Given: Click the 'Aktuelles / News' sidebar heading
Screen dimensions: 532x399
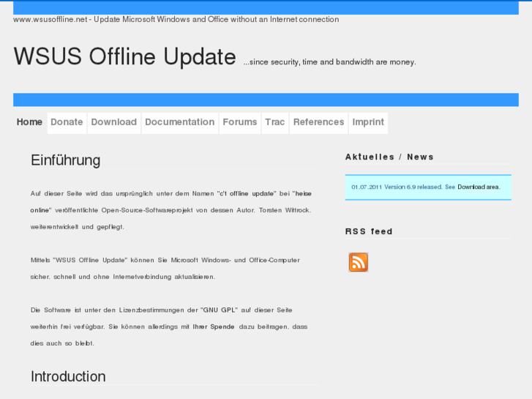Looking at the screenshot, I should [389, 157].
